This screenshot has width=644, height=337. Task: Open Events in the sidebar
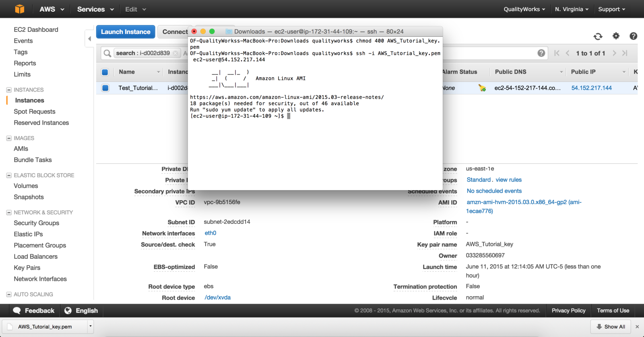click(23, 41)
